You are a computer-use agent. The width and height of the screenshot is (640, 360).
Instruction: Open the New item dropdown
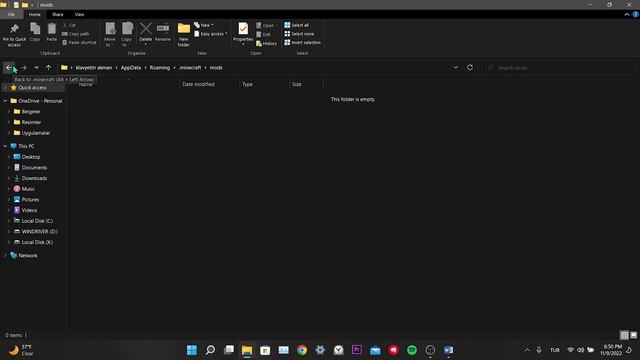204,25
